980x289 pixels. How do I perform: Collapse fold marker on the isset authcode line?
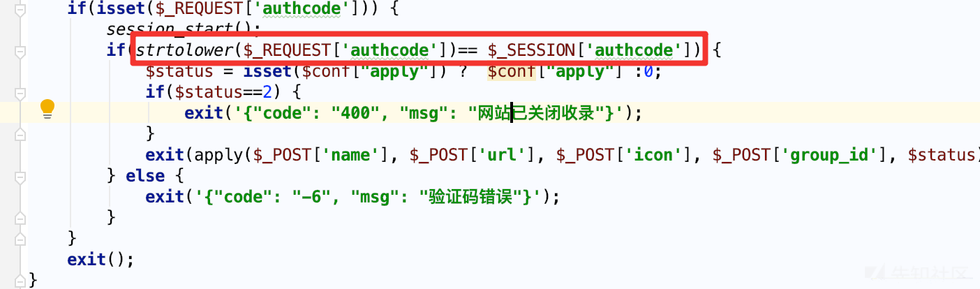tap(21, 10)
